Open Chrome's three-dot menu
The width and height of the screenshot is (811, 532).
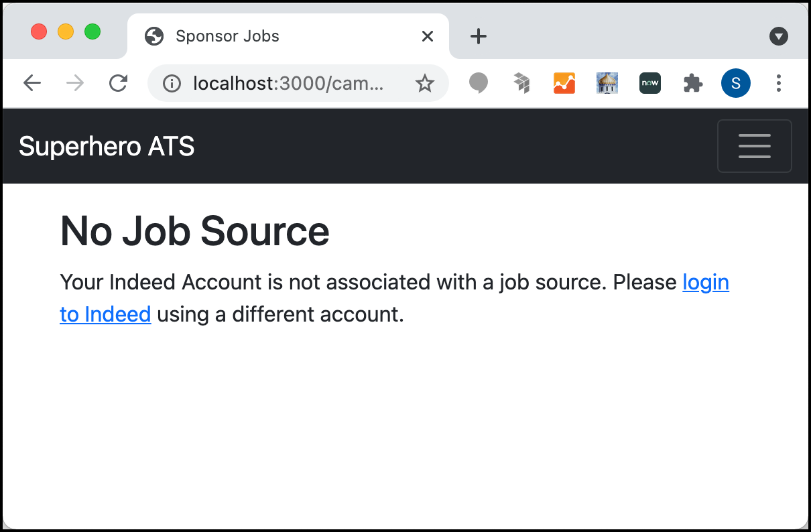coord(778,83)
